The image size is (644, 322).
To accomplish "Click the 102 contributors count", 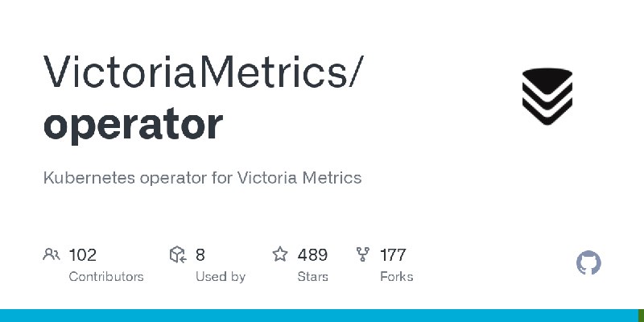I will click(83, 254).
